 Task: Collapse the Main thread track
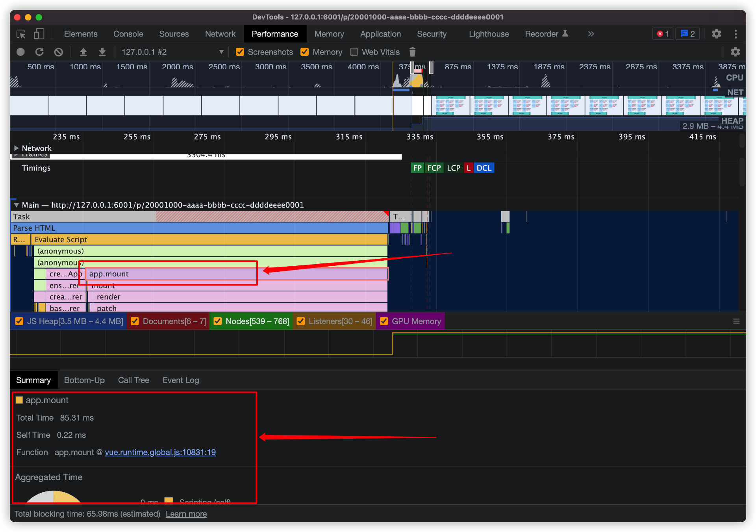coord(17,205)
